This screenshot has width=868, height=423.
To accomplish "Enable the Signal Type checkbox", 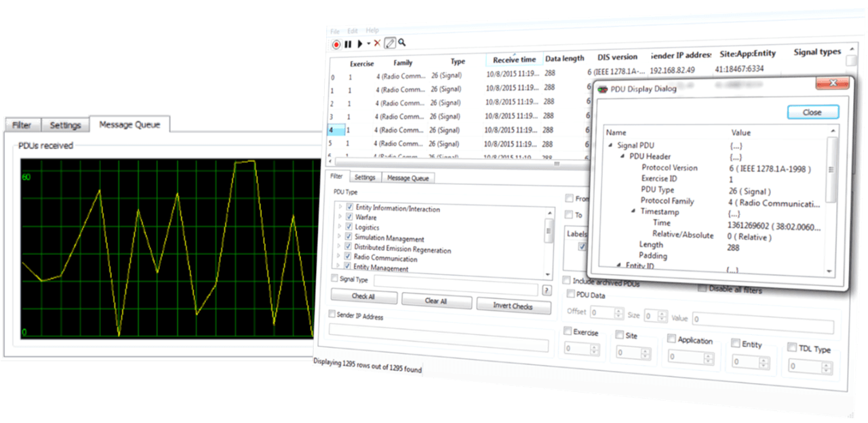I will point(334,278).
